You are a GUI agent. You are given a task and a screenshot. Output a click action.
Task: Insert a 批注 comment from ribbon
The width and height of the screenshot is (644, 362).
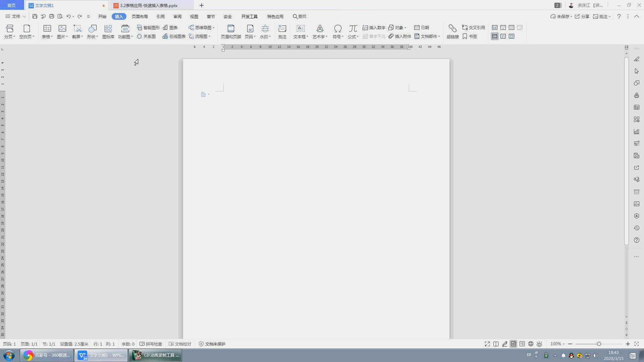(282, 32)
